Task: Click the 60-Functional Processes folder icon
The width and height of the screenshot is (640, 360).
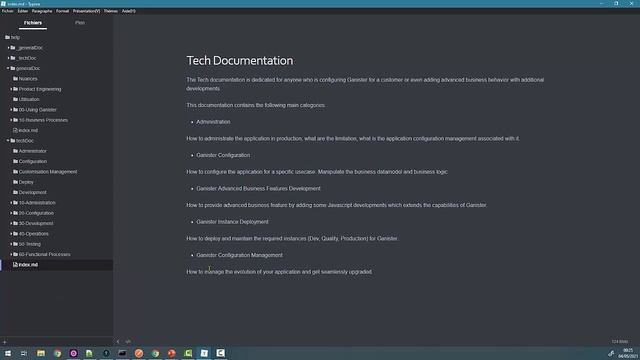Action: click(x=16, y=254)
